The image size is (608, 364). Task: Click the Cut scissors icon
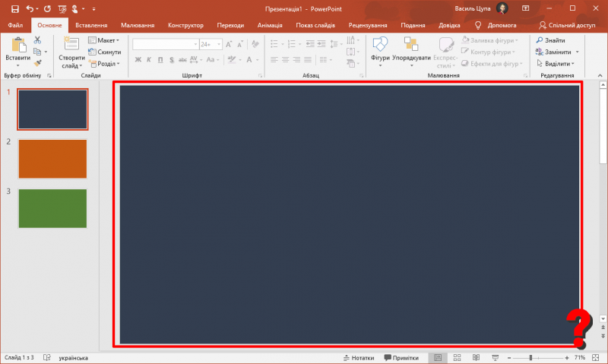click(x=37, y=40)
